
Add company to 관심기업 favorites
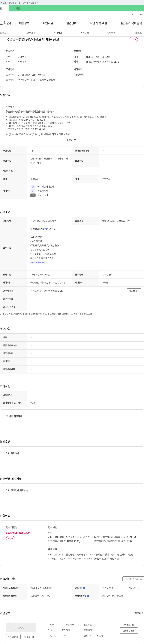[13, 636]
